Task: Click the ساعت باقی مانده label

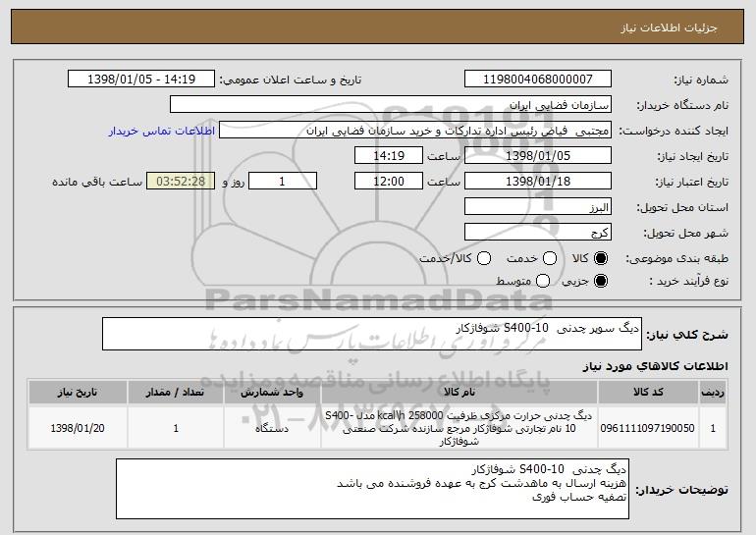Action: (97, 182)
